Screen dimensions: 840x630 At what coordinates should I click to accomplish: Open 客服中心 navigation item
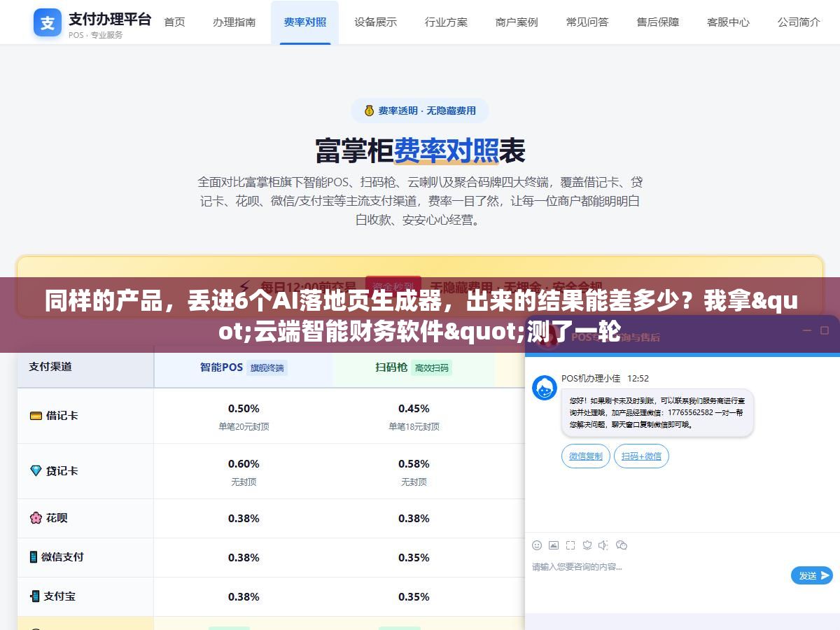pos(728,22)
